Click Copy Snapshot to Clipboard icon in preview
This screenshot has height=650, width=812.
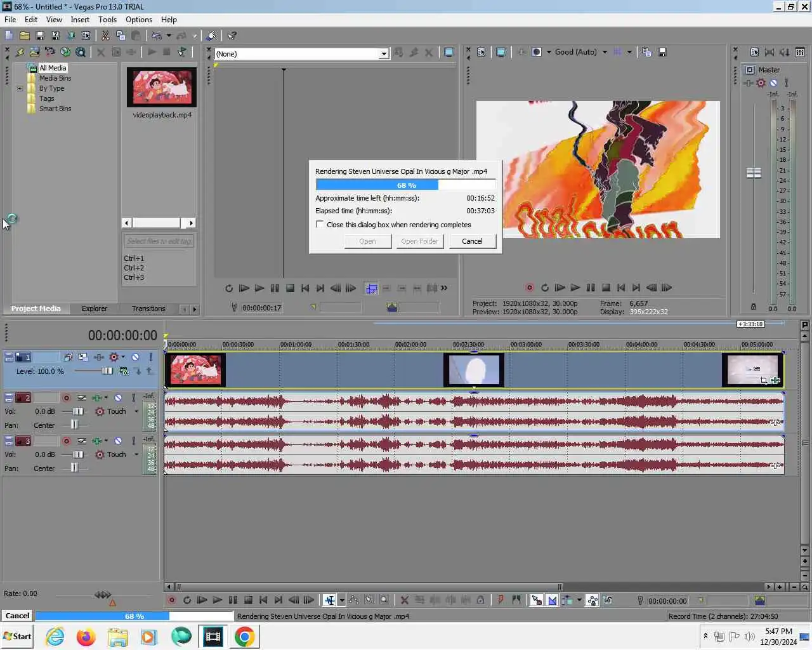[x=646, y=52]
